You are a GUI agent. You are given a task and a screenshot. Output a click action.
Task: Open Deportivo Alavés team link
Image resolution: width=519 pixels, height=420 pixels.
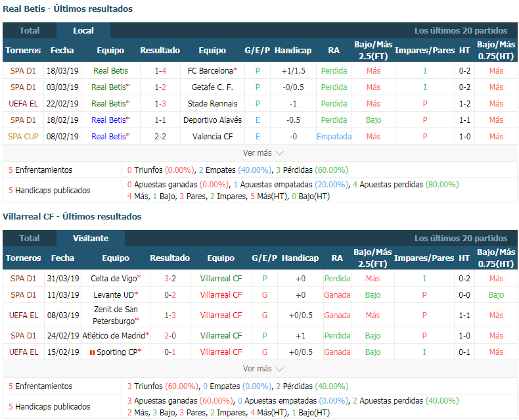[x=212, y=120]
